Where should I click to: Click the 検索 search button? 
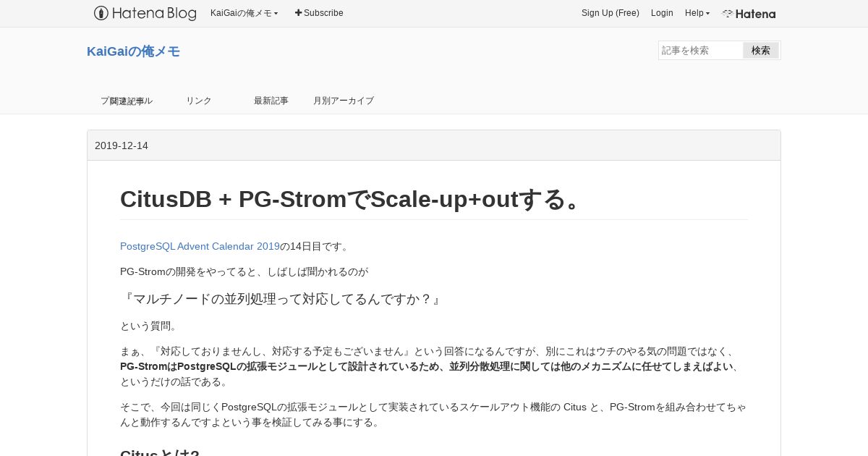click(761, 51)
